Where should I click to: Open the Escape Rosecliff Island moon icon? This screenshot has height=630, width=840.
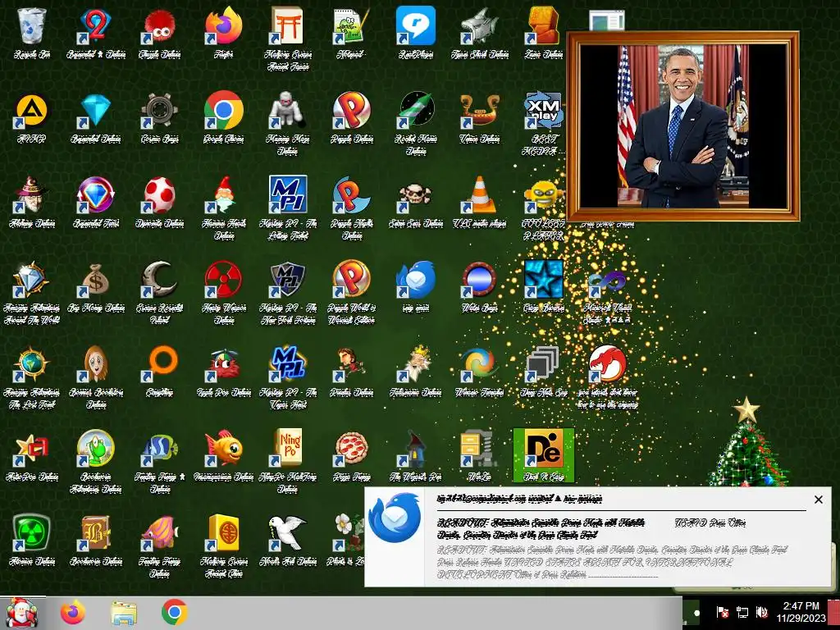[160, 279]
